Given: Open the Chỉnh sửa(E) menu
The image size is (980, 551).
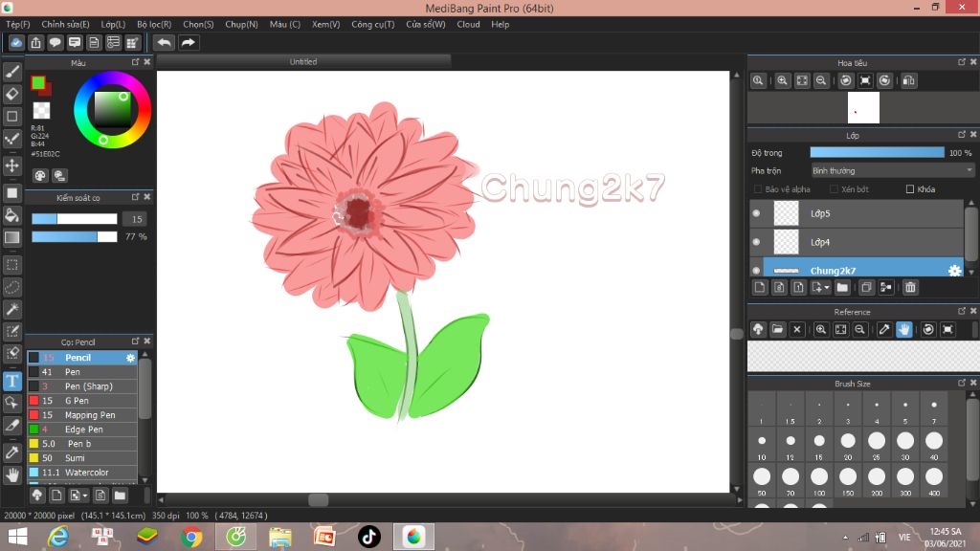Looking at the screenshot, I should [65, 24].
